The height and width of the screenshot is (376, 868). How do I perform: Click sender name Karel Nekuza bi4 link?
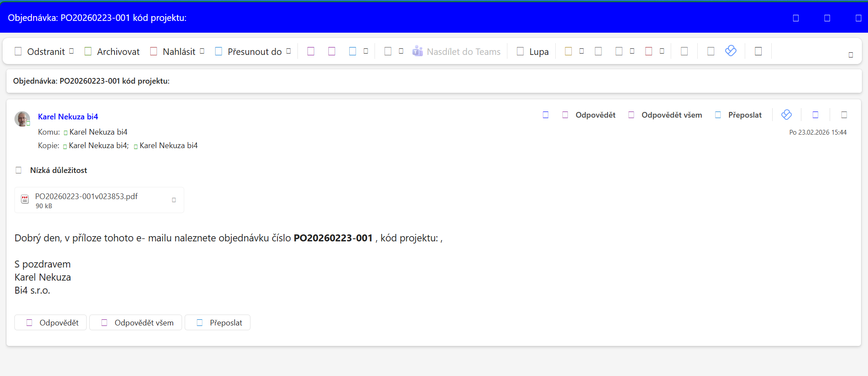[x=68, y=117]
